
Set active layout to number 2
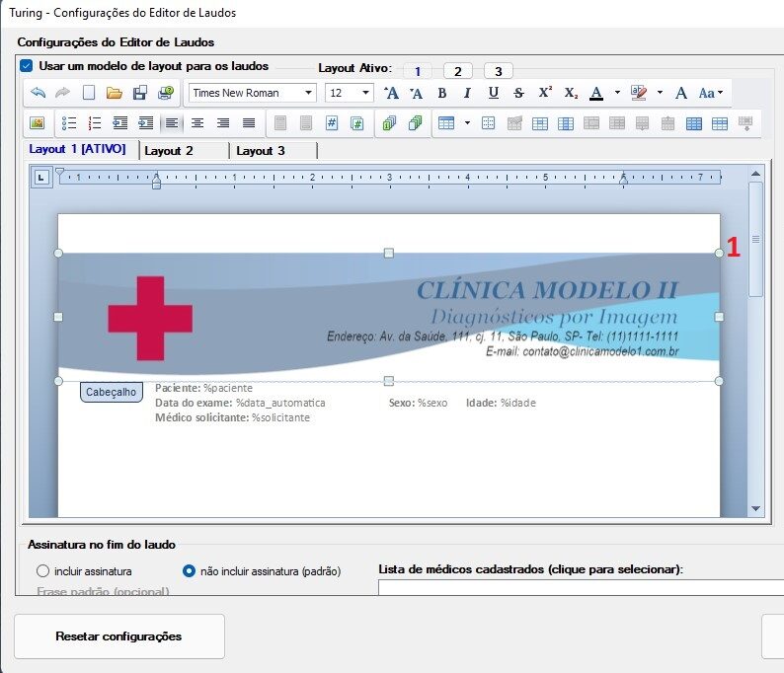coord(457,71)
